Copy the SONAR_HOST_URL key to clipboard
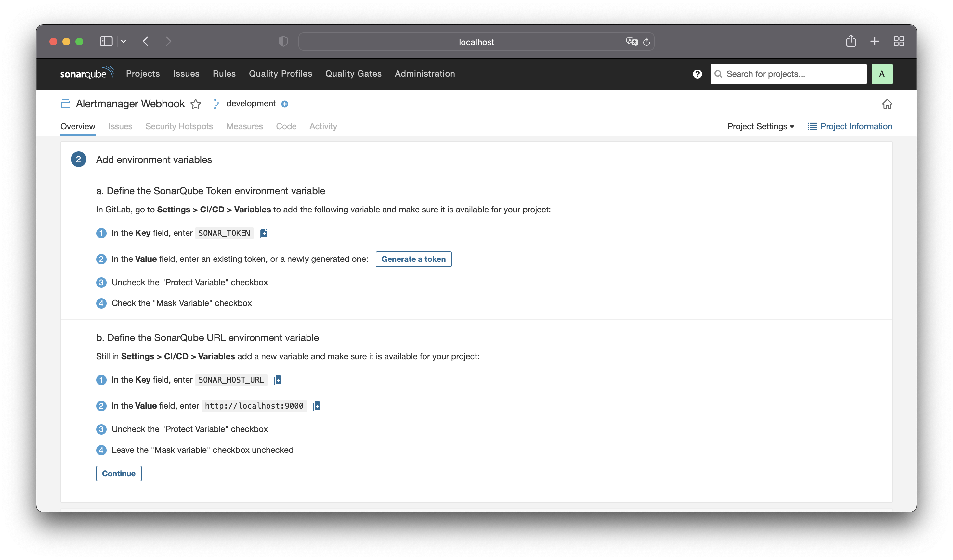 click(x=278, y=380)
